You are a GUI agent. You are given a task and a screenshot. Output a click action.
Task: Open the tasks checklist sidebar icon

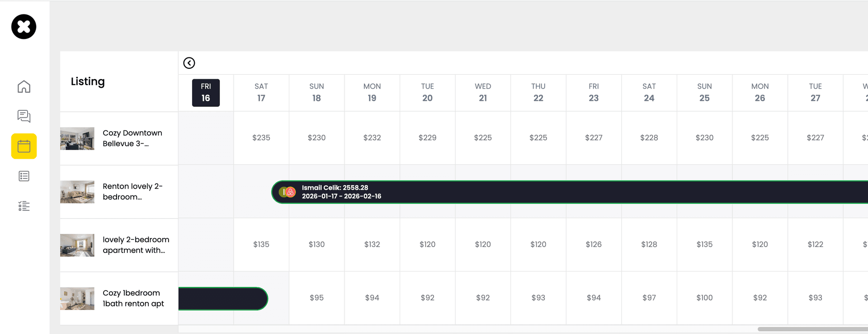coord(24,206)
